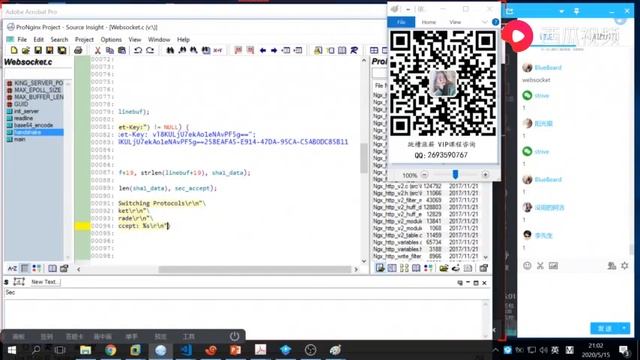The height and width of the screenshot is (360, 640).
Task: Click the code horizontal scrollbar
Action: click(255, 269)
